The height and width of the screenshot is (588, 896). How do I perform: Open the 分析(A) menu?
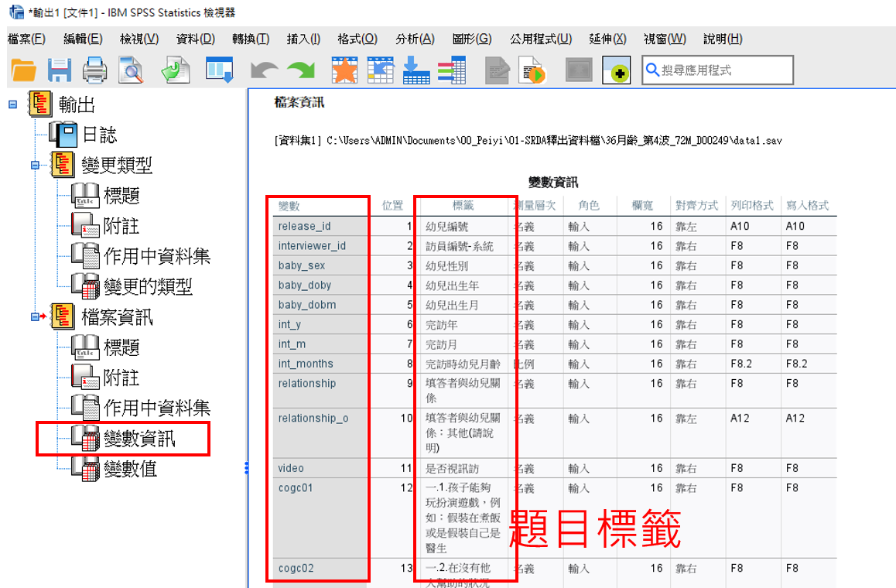click(x=415, y=39)
